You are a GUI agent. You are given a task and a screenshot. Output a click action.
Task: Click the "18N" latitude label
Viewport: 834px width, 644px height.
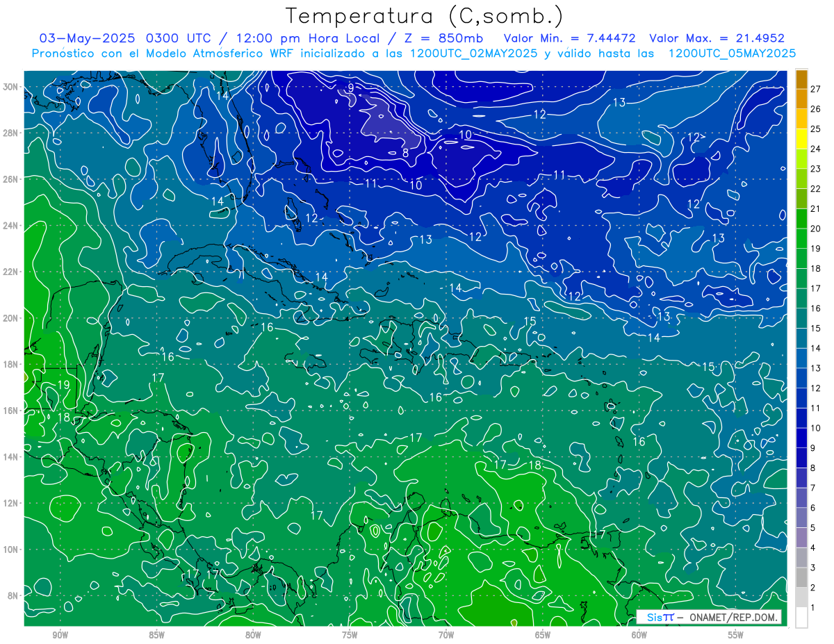[x=11, y=364]
